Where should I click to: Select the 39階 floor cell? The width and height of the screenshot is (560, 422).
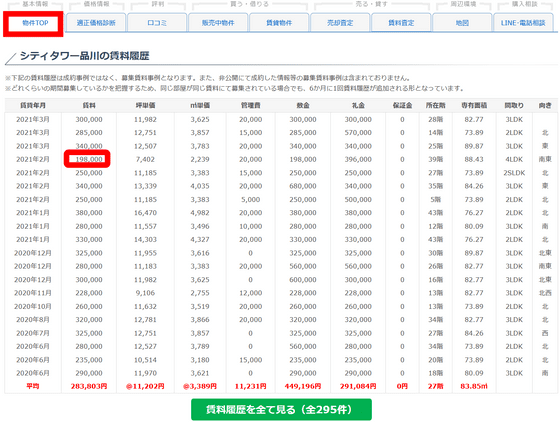click(x=436, y=159)
